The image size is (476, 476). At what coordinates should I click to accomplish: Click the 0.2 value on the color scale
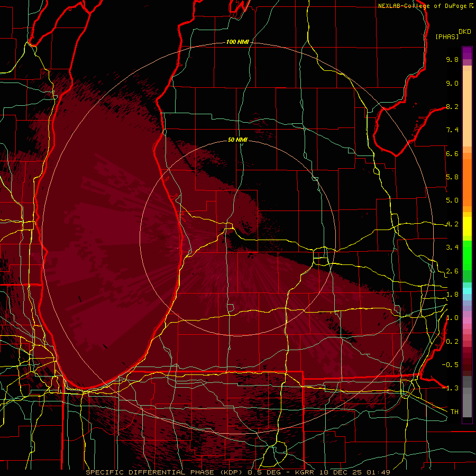452,342
